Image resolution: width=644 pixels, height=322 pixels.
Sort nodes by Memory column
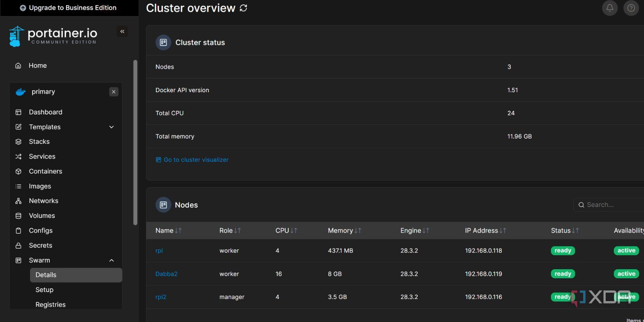[345, 231]
